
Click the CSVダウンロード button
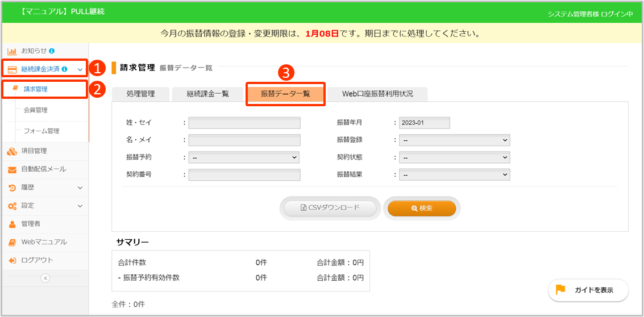tap(330, 208)
